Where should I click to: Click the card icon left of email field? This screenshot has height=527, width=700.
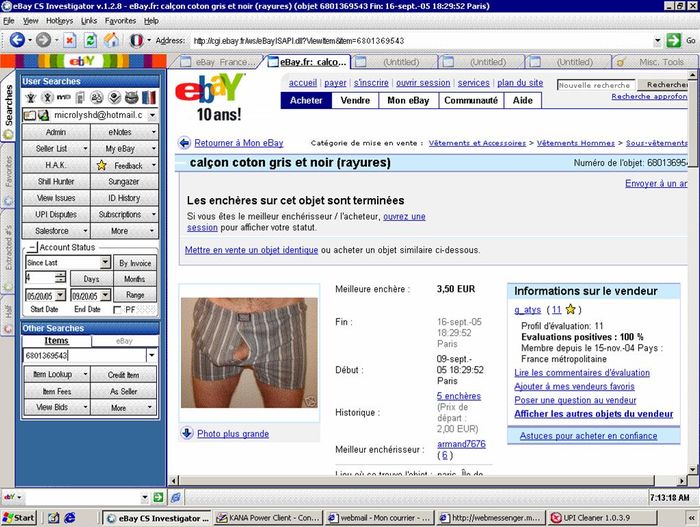click(29, 115)
